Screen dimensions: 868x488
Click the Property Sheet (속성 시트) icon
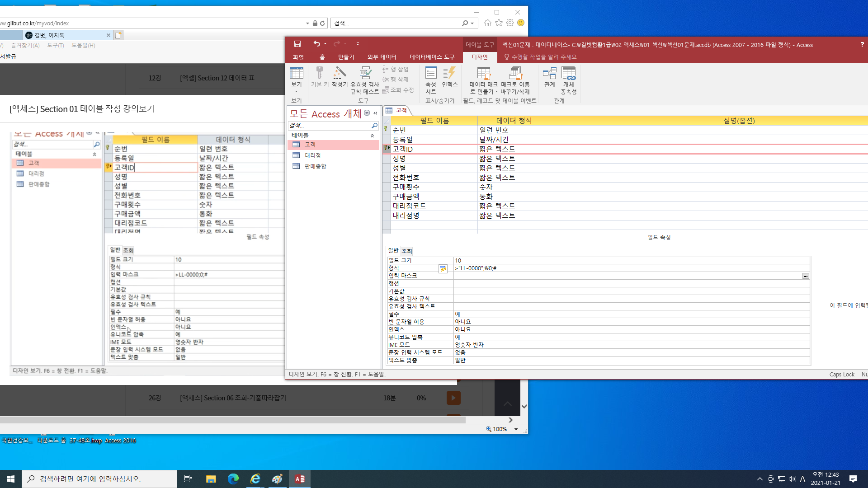(x=431, y=80)
